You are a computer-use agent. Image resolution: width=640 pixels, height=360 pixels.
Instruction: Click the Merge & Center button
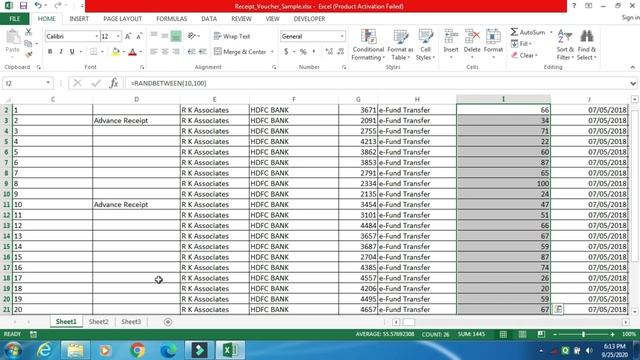240,52
